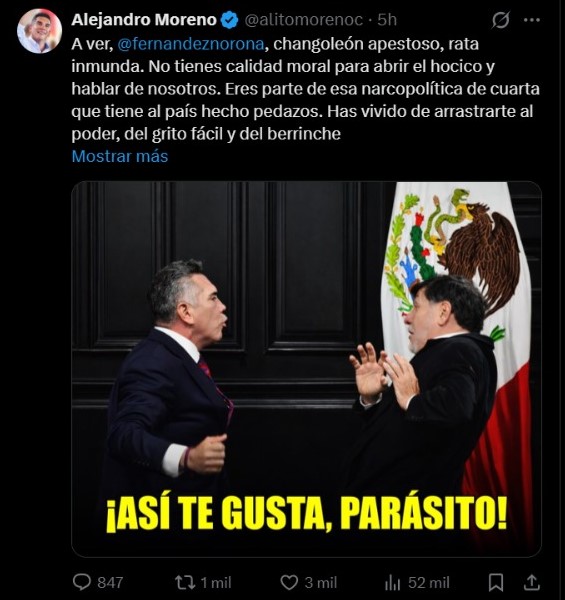Click the Grok slashed-circle icon
This screenshot has height=600, width=565.
point(501,20)
